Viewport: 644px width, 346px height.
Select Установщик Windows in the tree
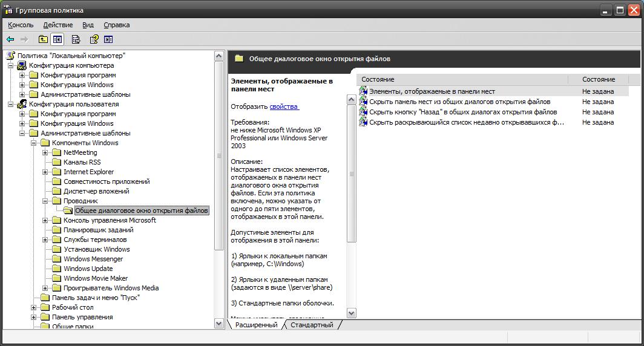coord(96,249)
